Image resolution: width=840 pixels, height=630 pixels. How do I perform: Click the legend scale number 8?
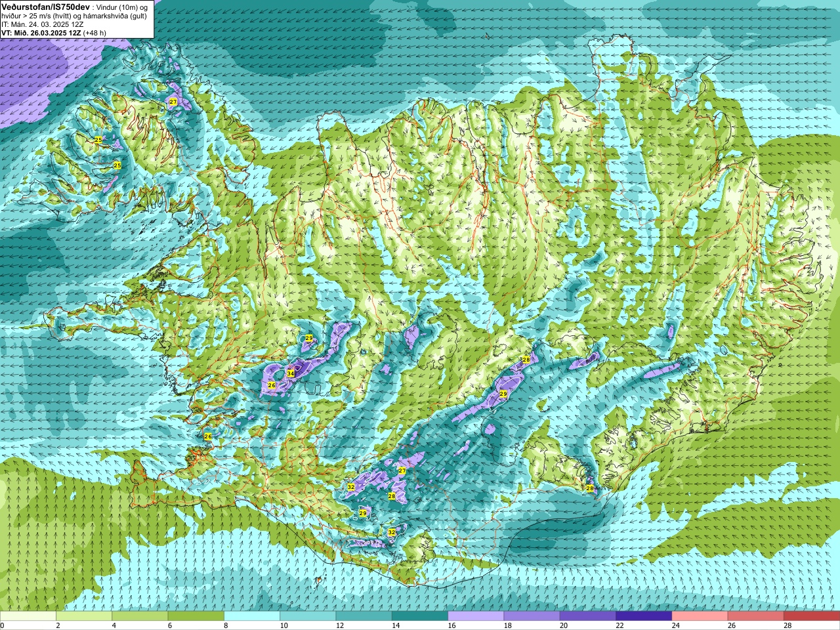point(226,625)
